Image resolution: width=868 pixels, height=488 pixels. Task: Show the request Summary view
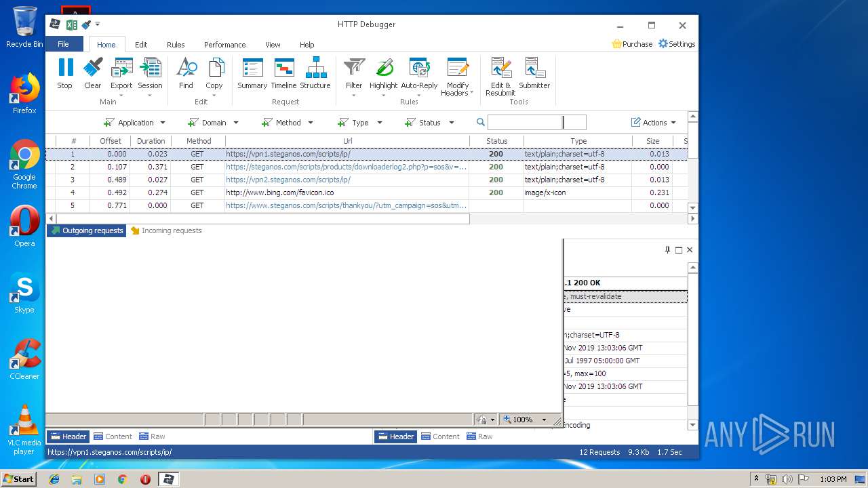coord(252,73)
